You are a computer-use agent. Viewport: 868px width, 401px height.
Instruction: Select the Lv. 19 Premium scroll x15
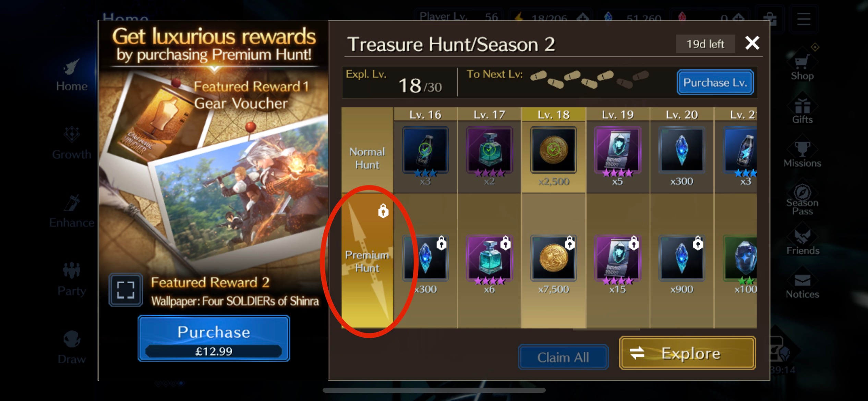[617, 258]
